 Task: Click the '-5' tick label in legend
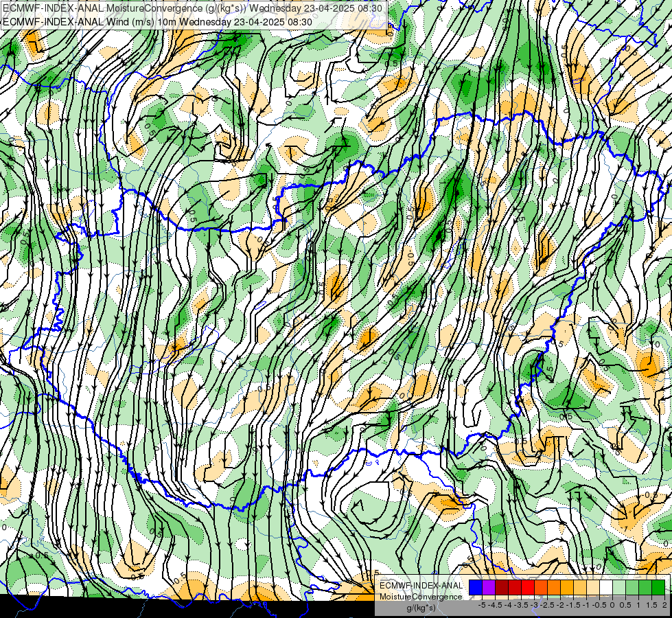coord(482,605)
